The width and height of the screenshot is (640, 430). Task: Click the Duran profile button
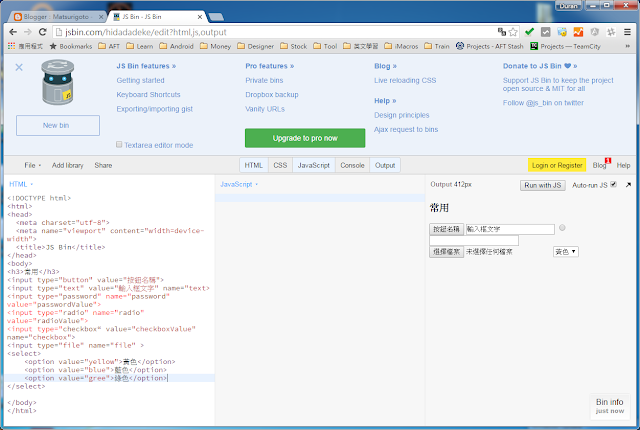569,6
